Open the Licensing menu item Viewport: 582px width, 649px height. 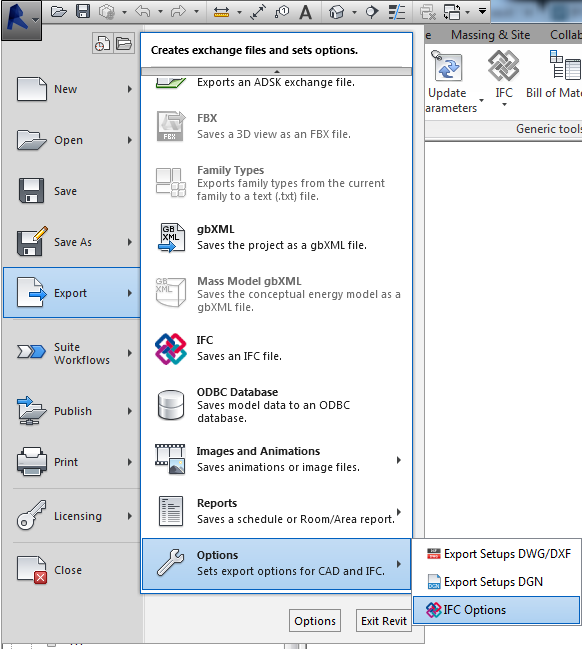72,516
